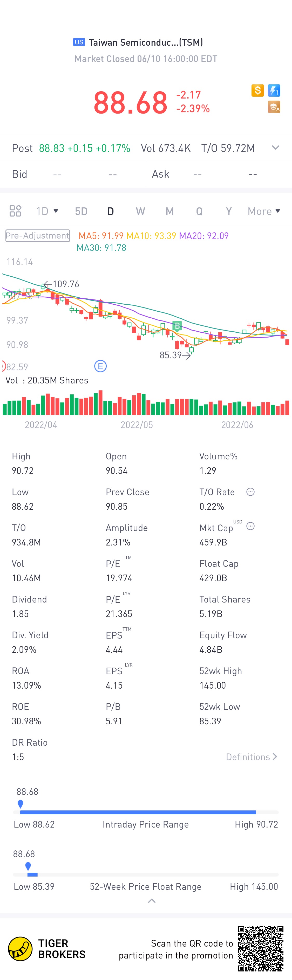Tap the blue lightning bolt icon
This screenshot has width=292, height=980.
coord(274,90)
